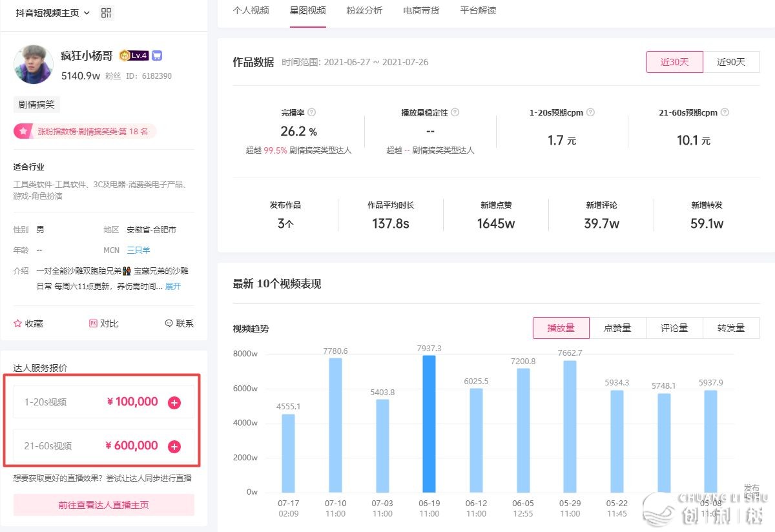Open the 三只羊 MCN link

tap(138, 250)
